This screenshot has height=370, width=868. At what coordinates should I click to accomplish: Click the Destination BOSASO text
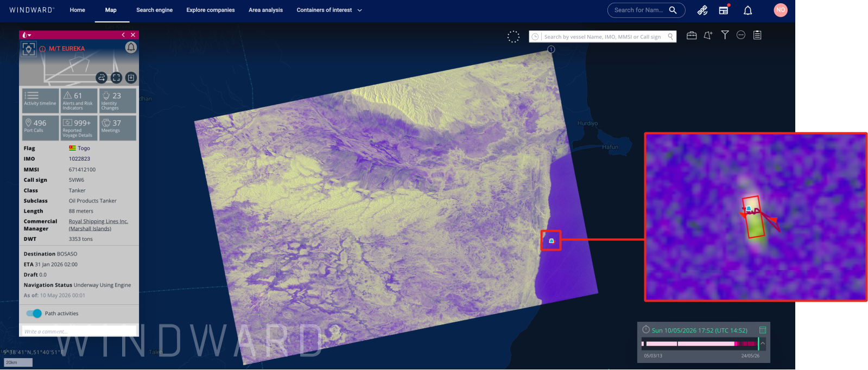point(50,254)
